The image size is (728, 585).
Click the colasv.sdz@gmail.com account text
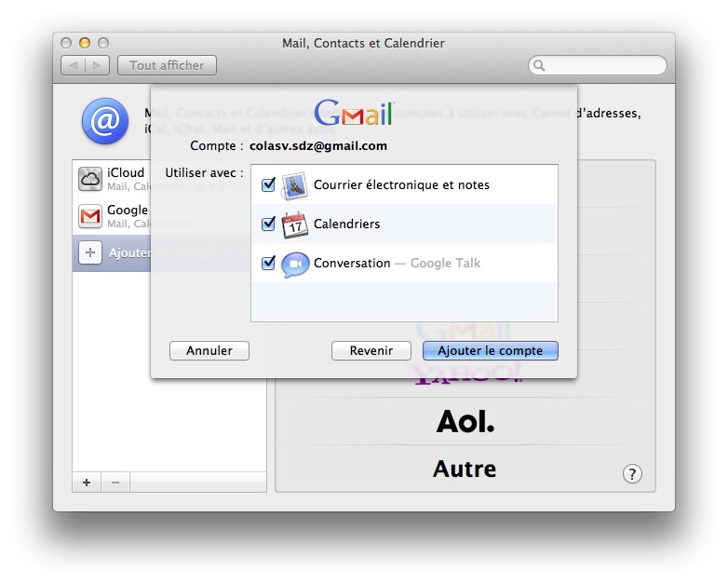pos(318,146)
